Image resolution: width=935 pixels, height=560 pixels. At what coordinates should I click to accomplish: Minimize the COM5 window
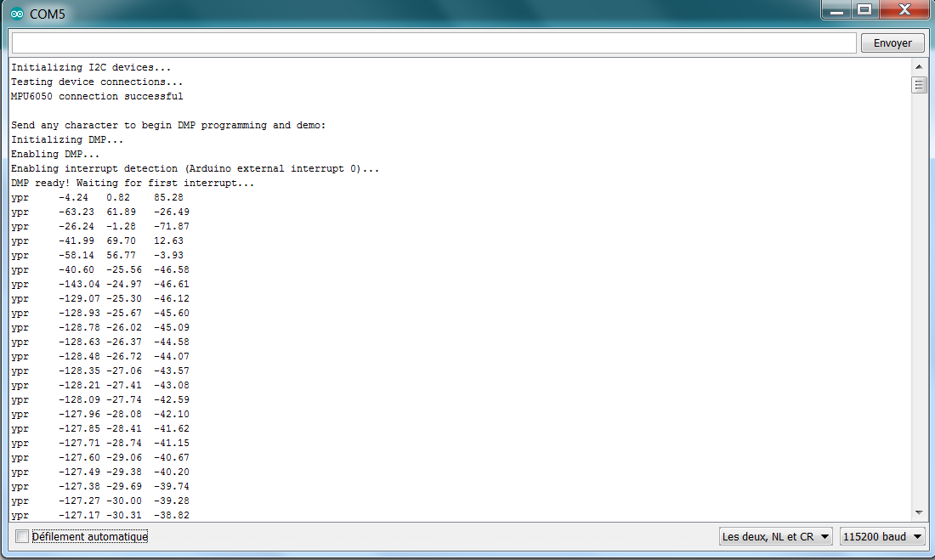pos(836,10)
